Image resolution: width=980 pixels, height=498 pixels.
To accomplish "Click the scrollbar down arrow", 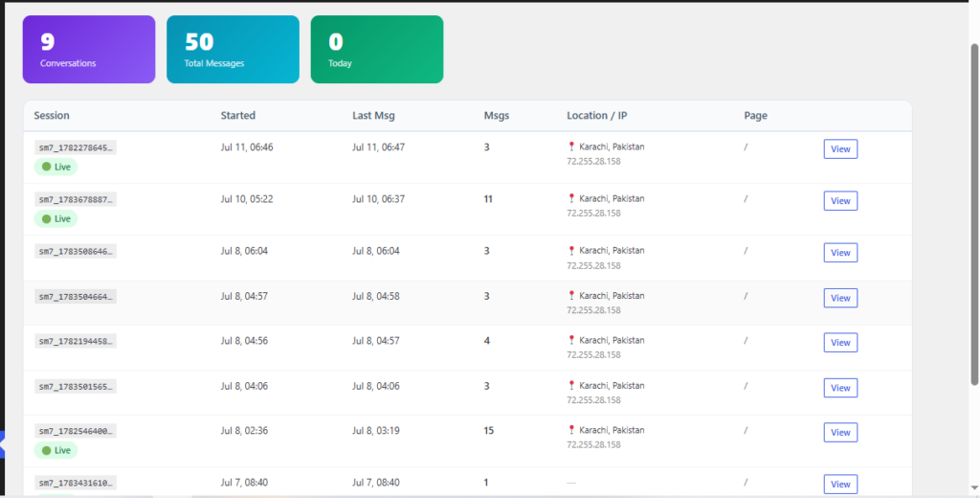I will pos(973,488).
